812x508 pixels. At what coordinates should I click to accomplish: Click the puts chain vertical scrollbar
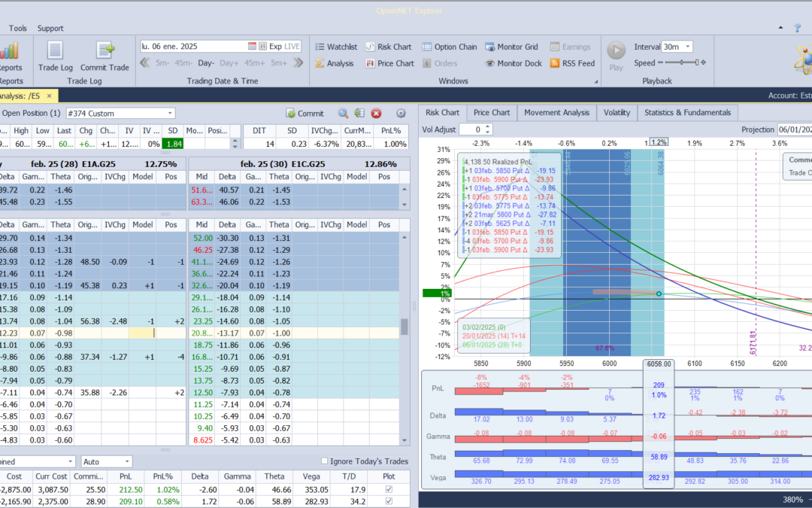pos(404,327)
